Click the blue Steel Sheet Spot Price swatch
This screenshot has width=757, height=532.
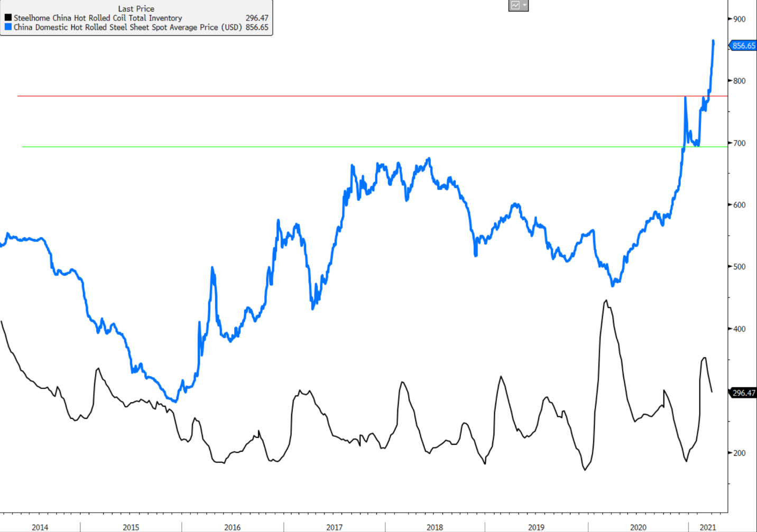point(8,27)
